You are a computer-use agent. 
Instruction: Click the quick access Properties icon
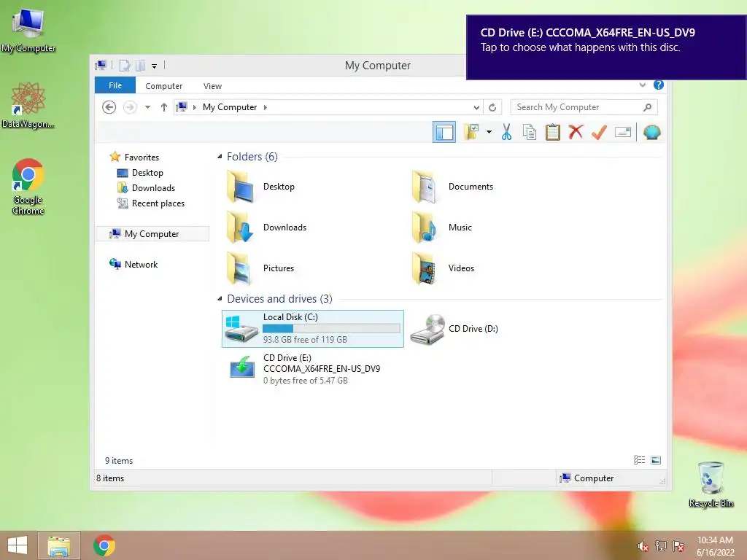[x=124, y=66]
